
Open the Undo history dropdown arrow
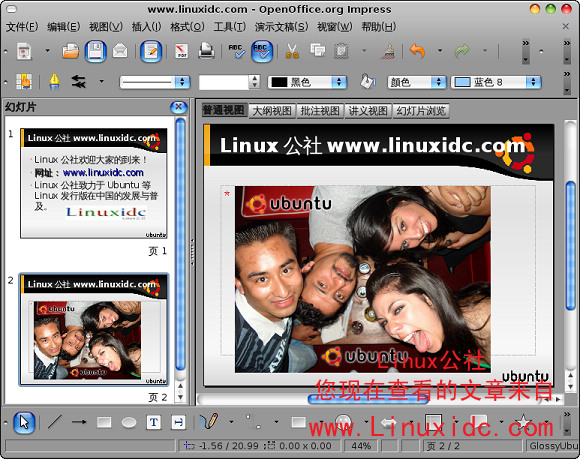440,51
